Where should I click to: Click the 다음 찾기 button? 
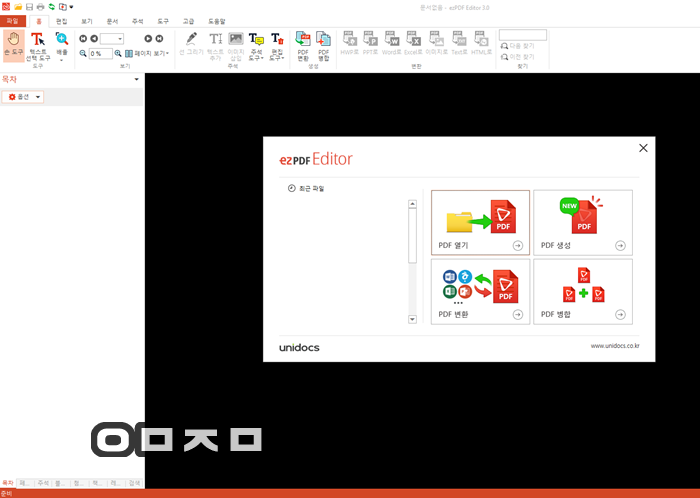coord(517,46)
